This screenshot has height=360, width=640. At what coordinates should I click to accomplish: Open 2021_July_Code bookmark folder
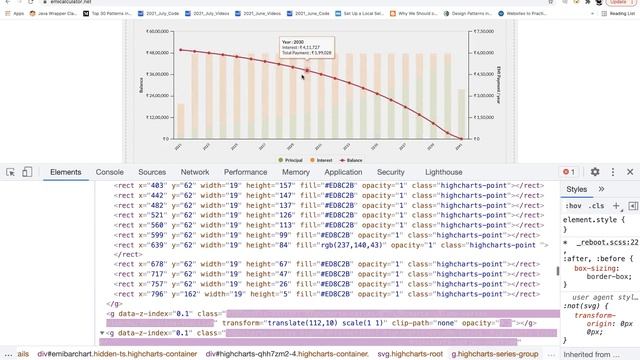coord(158,13)
